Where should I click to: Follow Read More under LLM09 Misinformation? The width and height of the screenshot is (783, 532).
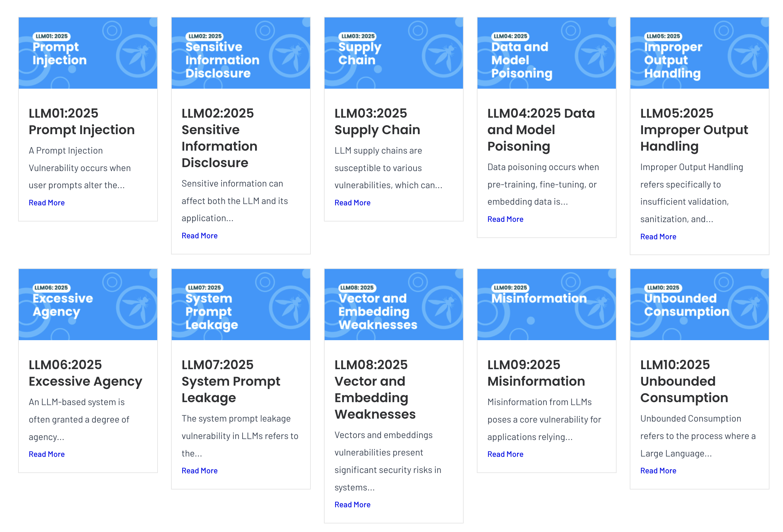coord(506,454)
